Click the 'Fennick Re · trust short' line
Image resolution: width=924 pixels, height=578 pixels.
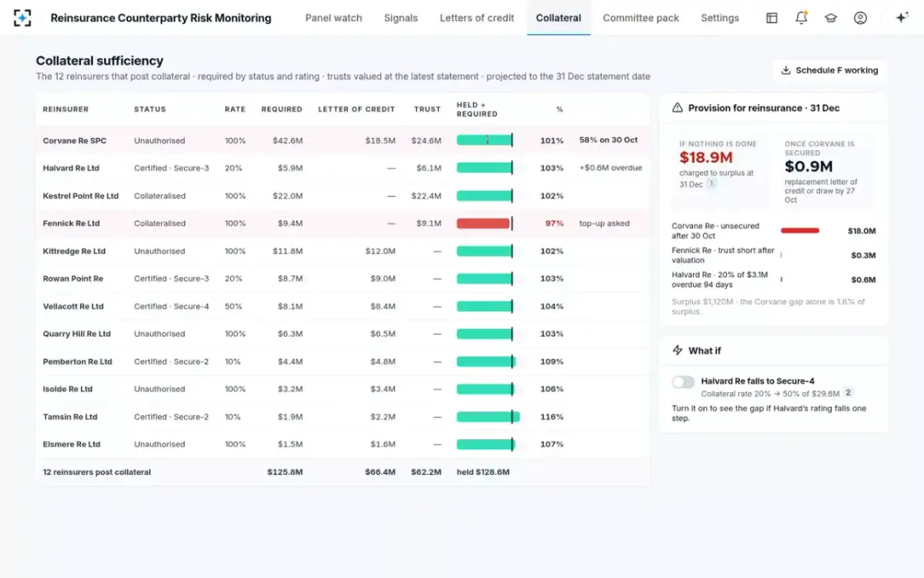tap(723, 255)
